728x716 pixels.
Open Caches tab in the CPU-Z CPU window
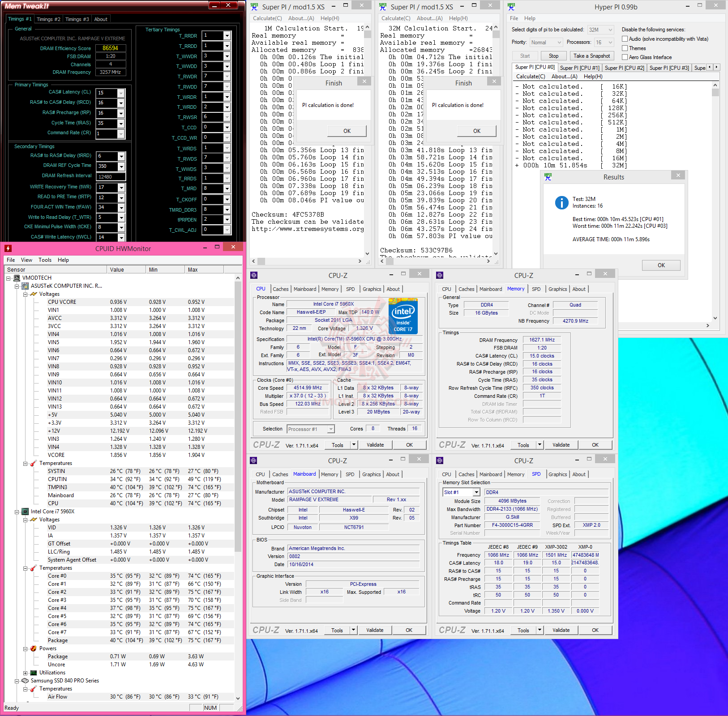click(281, 289)
